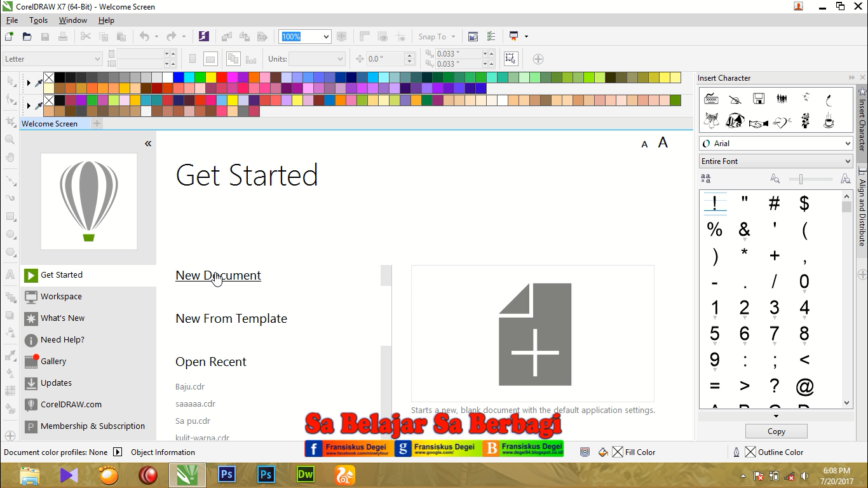Click the eyedropper on first palette row
This screenshot has height=488, width=868.
(39, 83)
